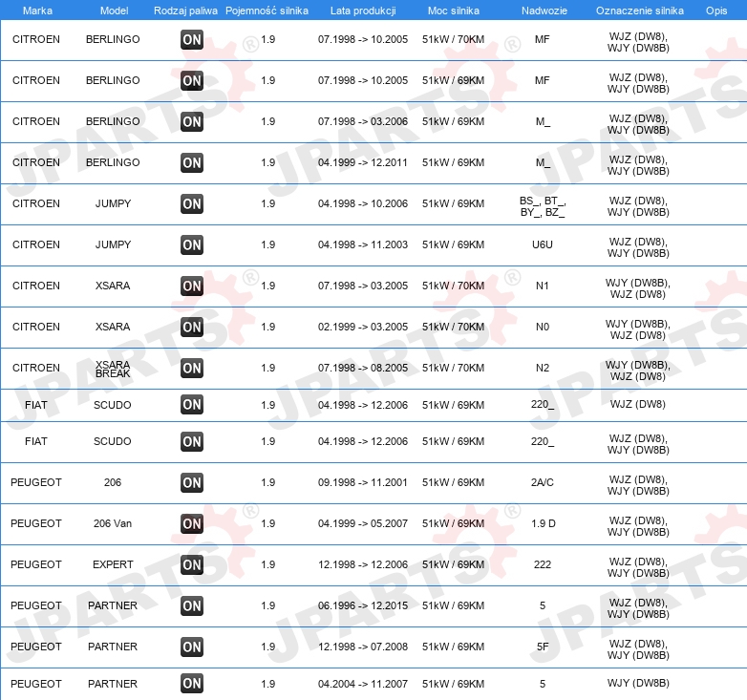
Task: Click the Moc silnika column header
Action: click(x=454, y=11)
